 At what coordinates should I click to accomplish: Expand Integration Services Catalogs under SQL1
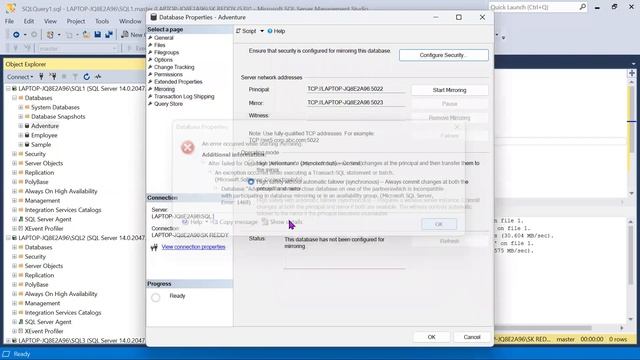(14, 210)
